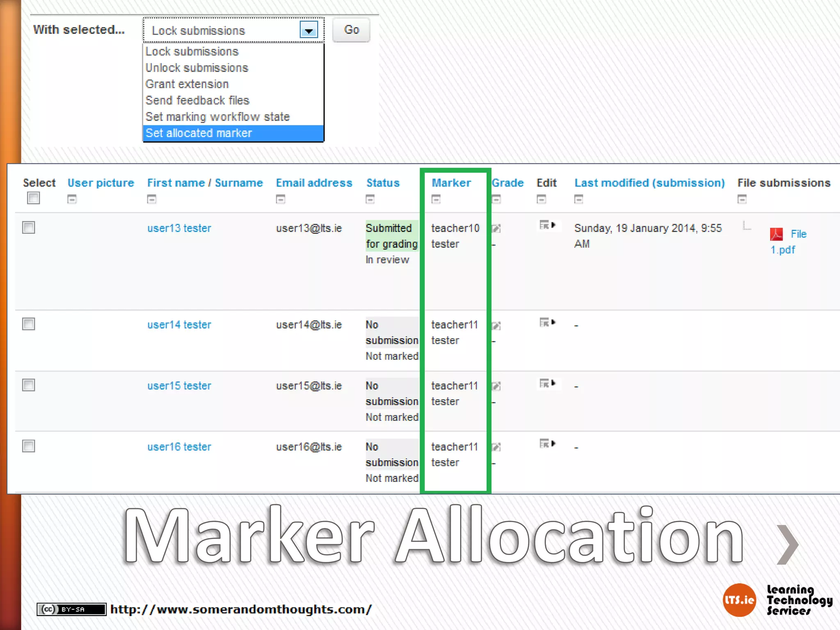
Task: Check the checkbox for user16 tester
Action: [x=29, y=446]
